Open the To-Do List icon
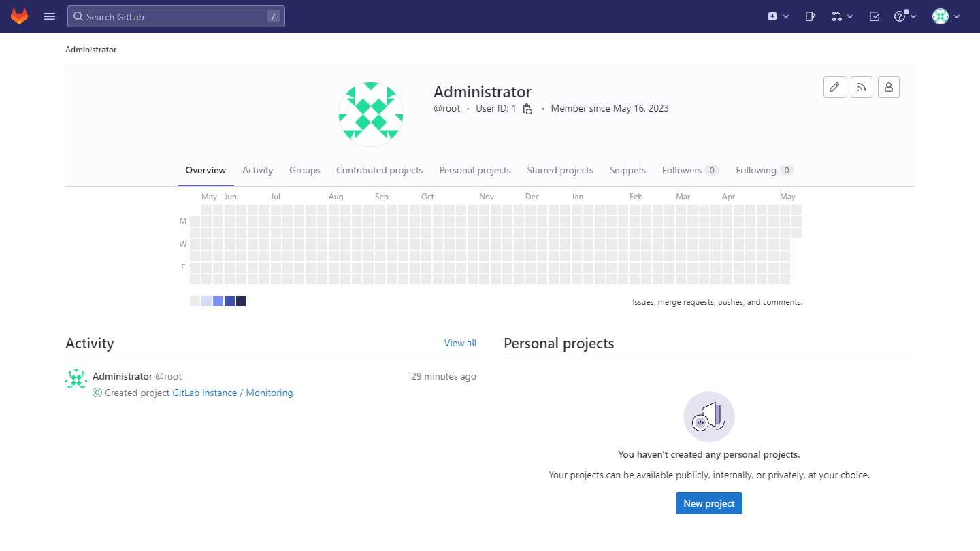This screenshot has height=551, width=980. [875, 16]
